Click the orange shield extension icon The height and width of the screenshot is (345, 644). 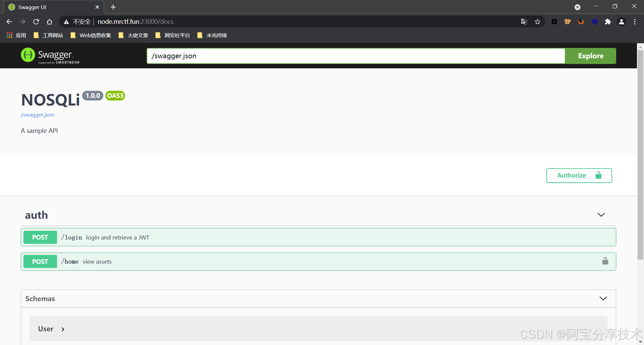coord(581,22)
